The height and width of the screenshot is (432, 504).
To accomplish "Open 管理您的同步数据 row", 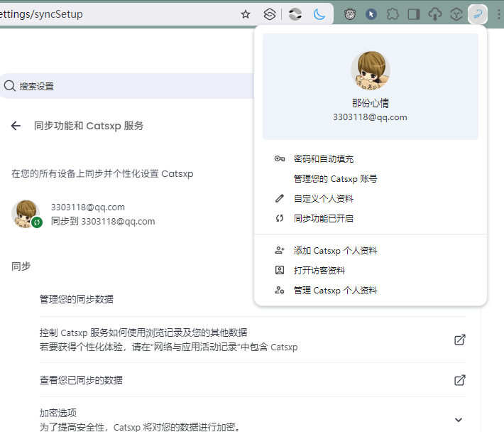I will point(252,299).
